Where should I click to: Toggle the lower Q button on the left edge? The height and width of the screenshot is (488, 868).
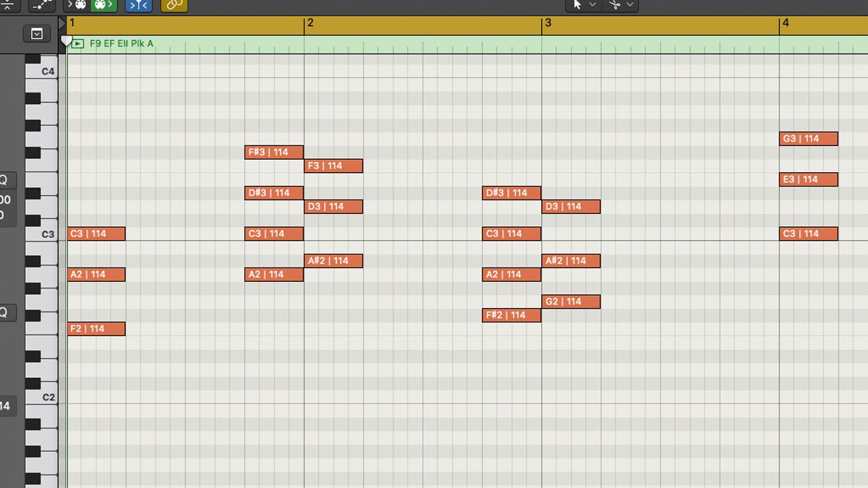(x=4, y=312)
